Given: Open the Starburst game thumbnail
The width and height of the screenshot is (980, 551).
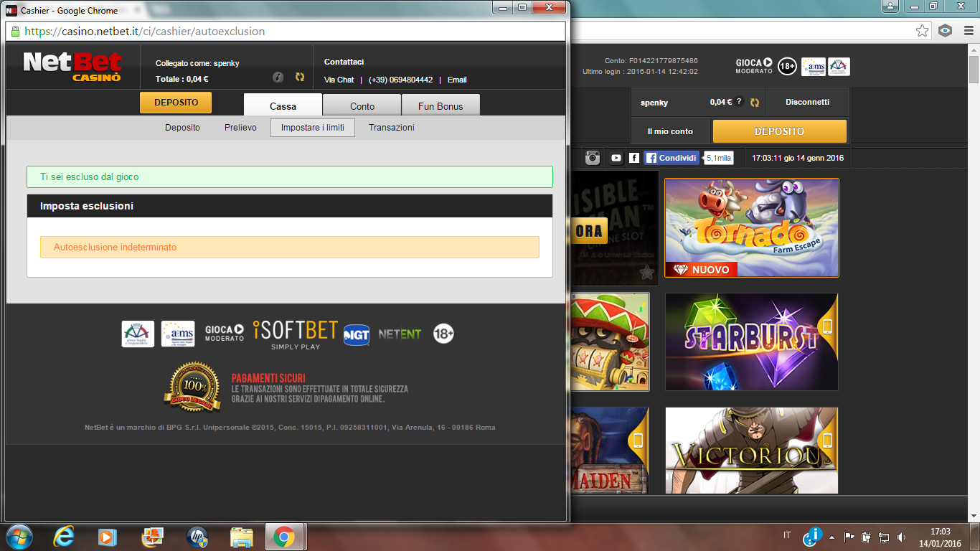Looking at the screenshot, I should 752,342.
